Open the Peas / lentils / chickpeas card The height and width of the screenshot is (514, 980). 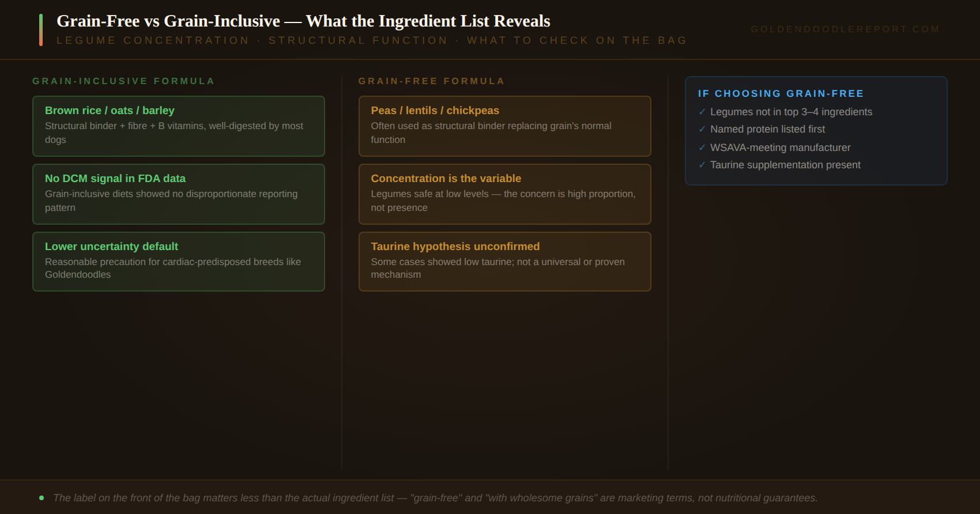pyautogui.click(x=505, y=126)
